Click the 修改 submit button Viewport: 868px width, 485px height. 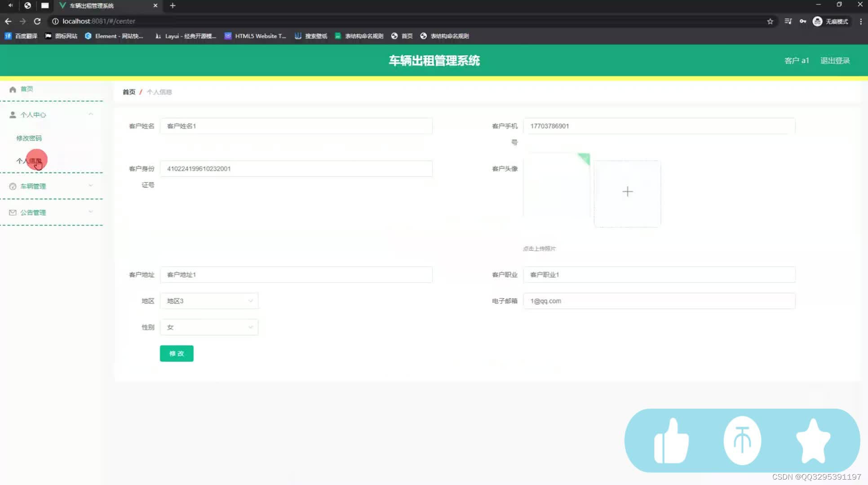click(177, 353)
